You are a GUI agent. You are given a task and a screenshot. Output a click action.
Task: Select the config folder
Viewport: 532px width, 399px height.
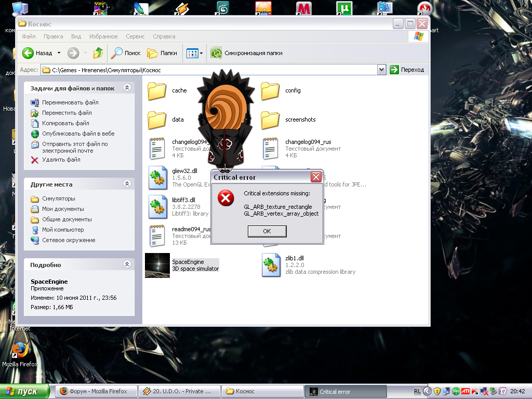pos(281,90)
